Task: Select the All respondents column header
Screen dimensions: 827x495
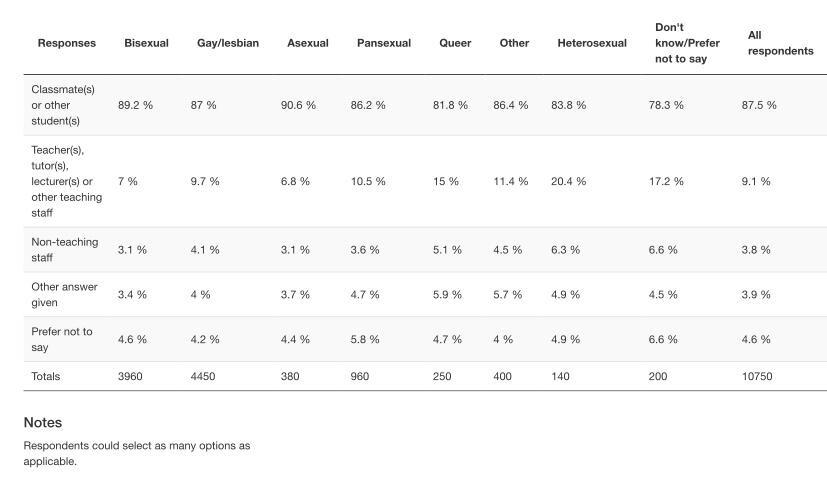Action: point(780,43)
